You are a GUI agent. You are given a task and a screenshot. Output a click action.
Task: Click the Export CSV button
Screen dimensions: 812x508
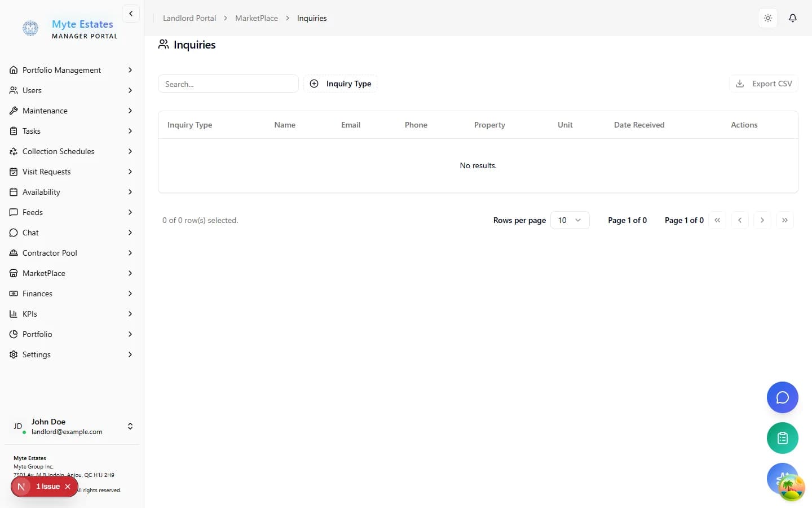tap(764, 84)
